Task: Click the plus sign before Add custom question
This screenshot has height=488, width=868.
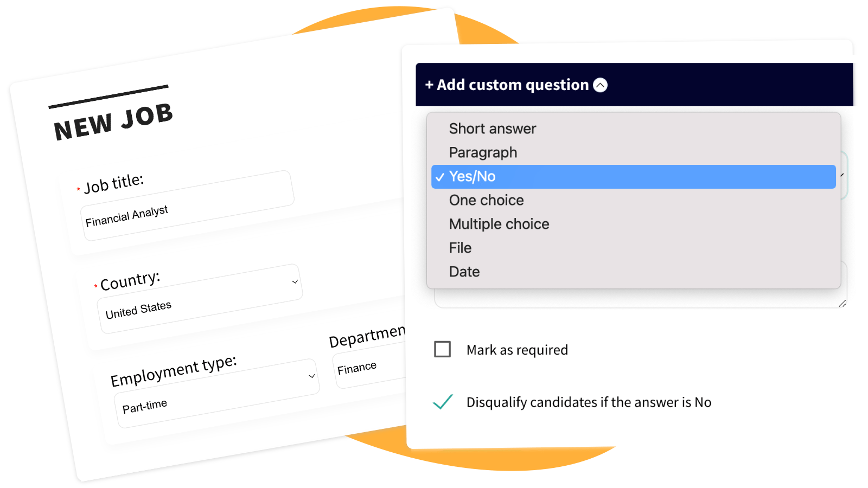Action: tap(429, 85)
